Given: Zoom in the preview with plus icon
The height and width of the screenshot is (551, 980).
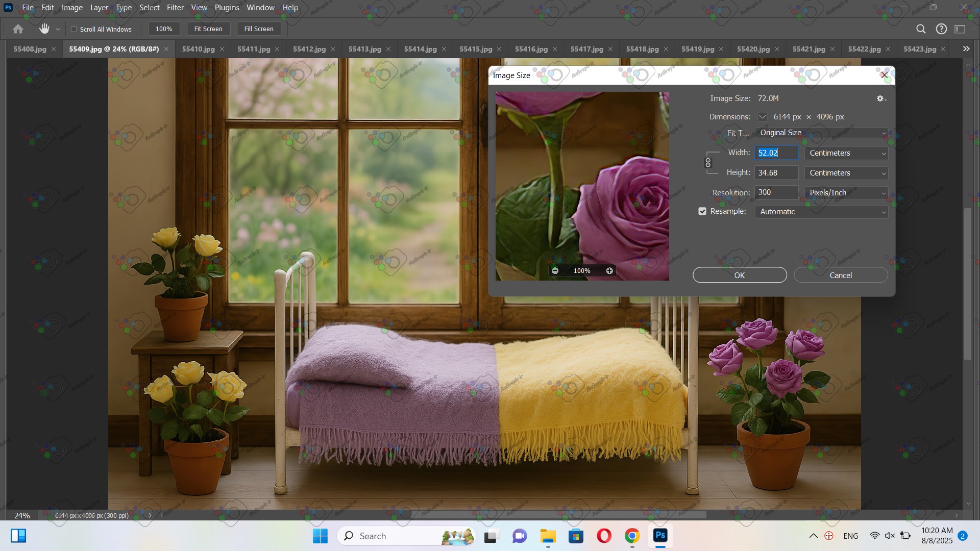Looking at the screenshot, I should coord(609,271).
